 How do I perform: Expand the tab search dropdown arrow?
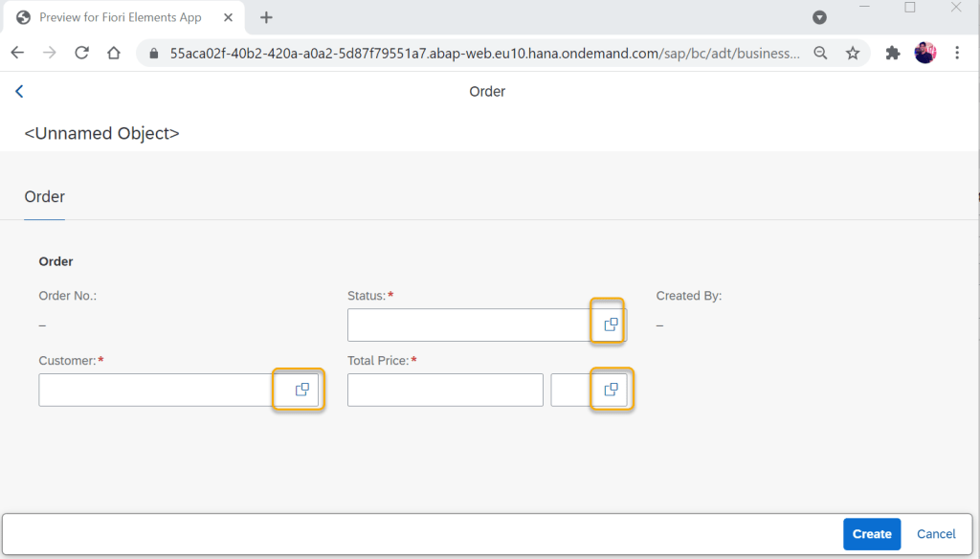819,17
